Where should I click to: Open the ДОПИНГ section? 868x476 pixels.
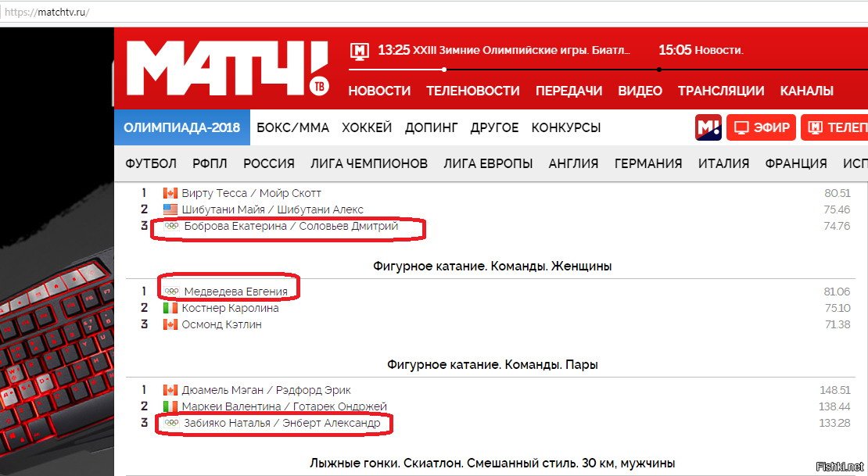(x=431, y=128)
